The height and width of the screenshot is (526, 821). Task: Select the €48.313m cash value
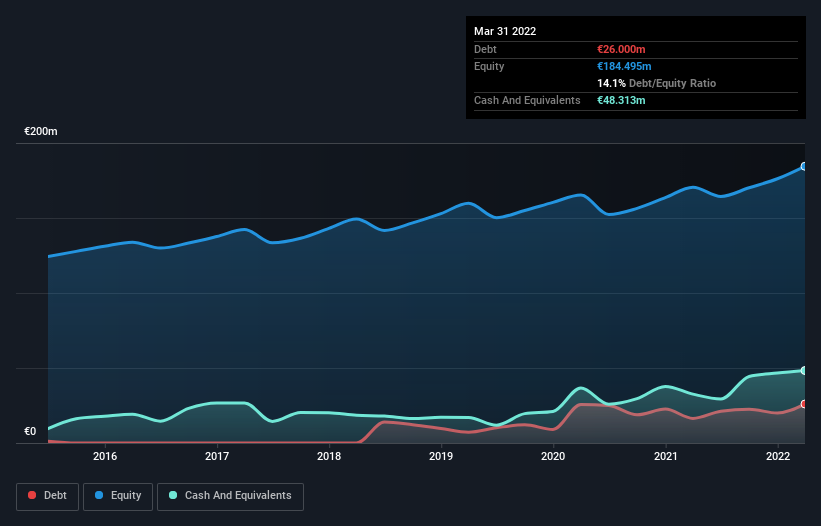pyautogui.click(x=621, y=100)
